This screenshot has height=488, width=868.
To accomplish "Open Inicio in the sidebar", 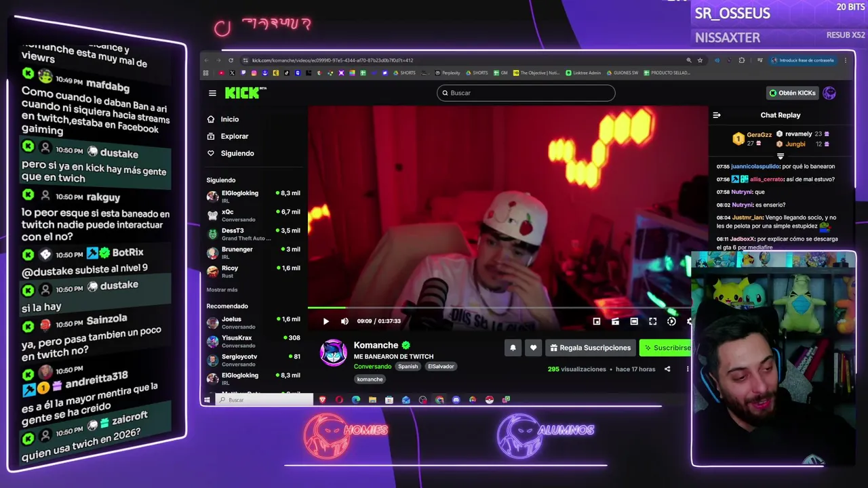I will click(x=230, y=119).
